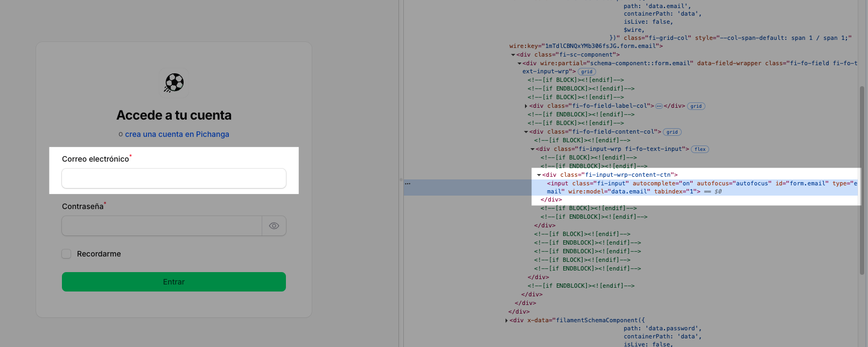The height and width of the screenshot is (347, 868).
Task: Click the ellipsis badge in the fi-fo-field-label-col element
Action: pos(659,106)
